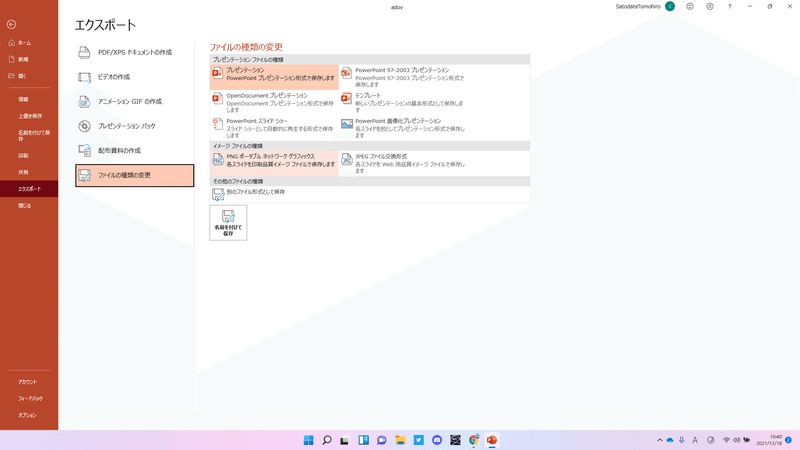Open File Explorer from the taskbar
This screenshot has height=450, width=800.
[x=400, y=440]
